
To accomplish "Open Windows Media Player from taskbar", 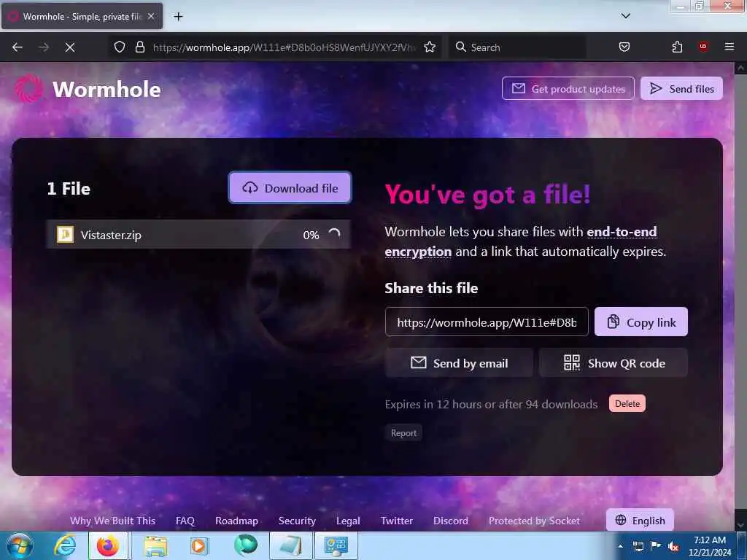I will [x=199, y=545].
